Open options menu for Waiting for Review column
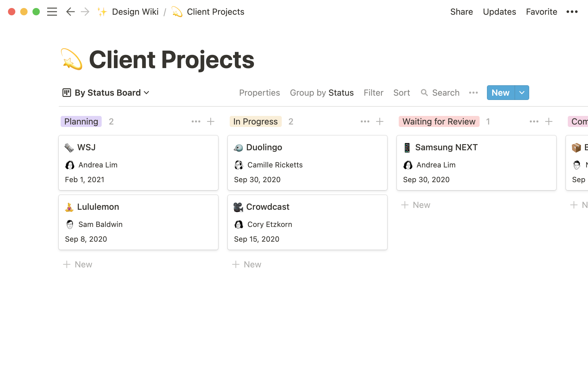 534,121
